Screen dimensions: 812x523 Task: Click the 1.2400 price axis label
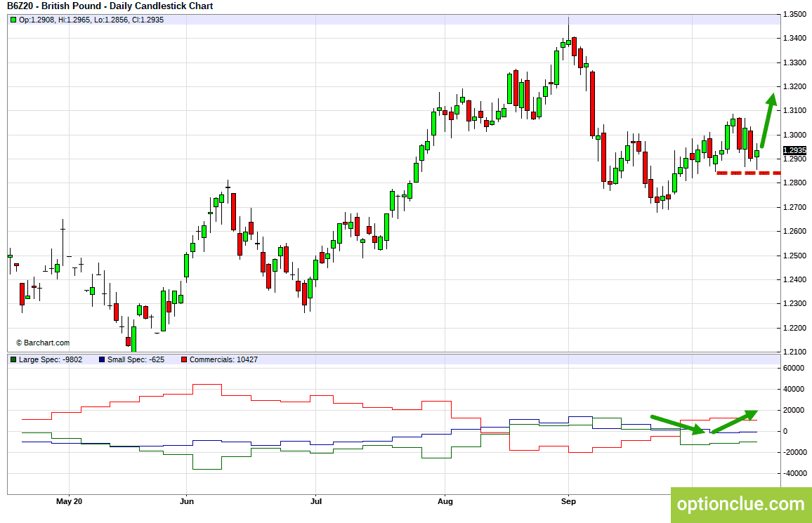click(795, 280)
